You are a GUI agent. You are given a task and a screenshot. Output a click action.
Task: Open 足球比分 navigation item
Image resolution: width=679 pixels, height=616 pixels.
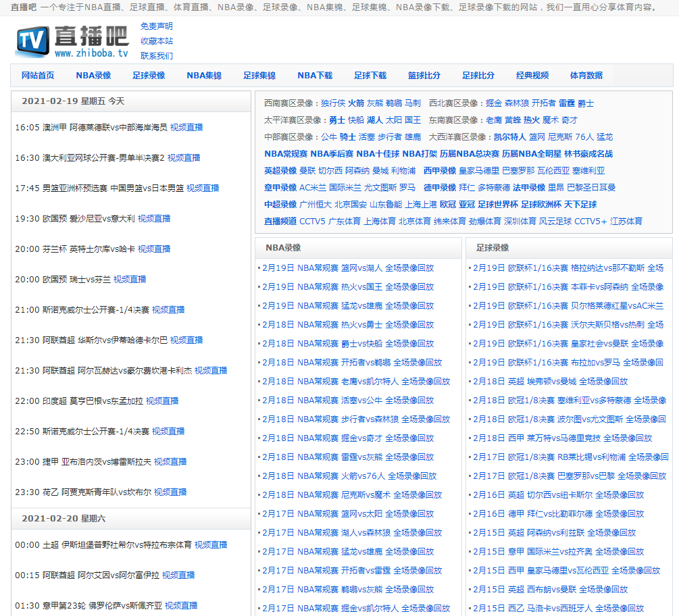[x=478, y=76]
